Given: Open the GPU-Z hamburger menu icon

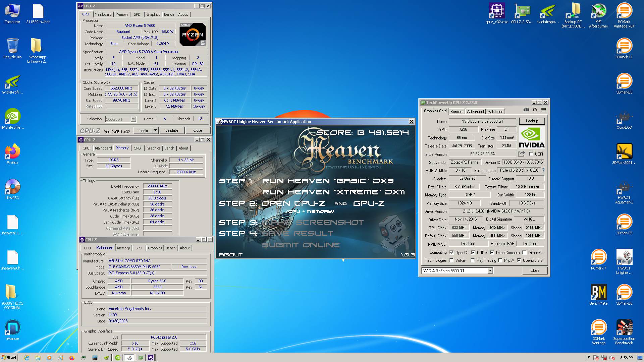Looking at the screenshot, I should (543, 110).
